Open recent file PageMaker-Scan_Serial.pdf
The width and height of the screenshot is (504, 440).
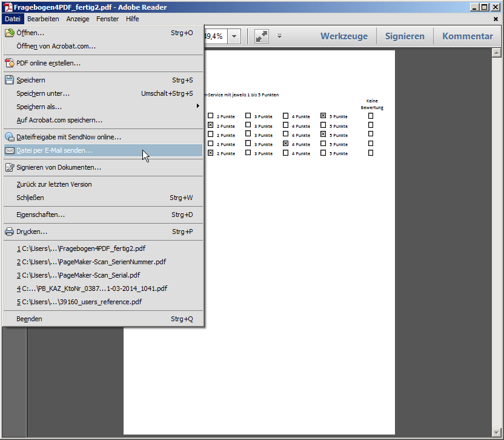103,275
